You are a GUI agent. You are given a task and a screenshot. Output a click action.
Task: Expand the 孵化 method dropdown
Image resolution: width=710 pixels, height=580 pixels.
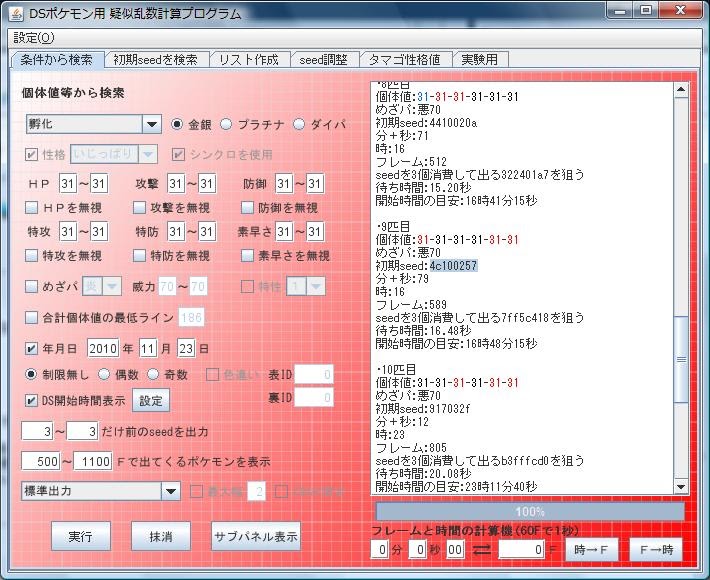click(152, 124)
